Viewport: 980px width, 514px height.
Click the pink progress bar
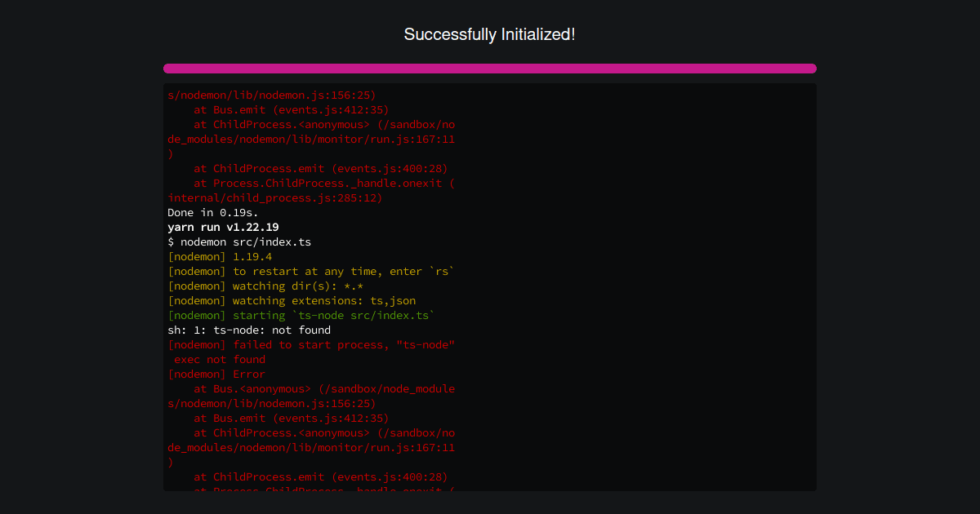(489, 69)
